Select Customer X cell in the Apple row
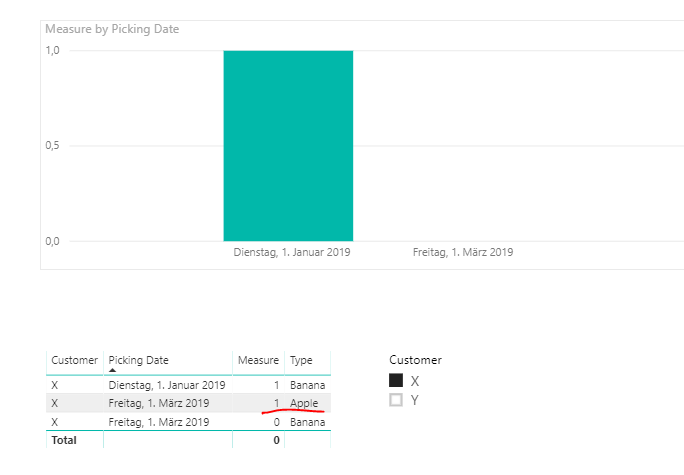Image resolution: width=684 pixels, height=475 pixels. [55, 403]
